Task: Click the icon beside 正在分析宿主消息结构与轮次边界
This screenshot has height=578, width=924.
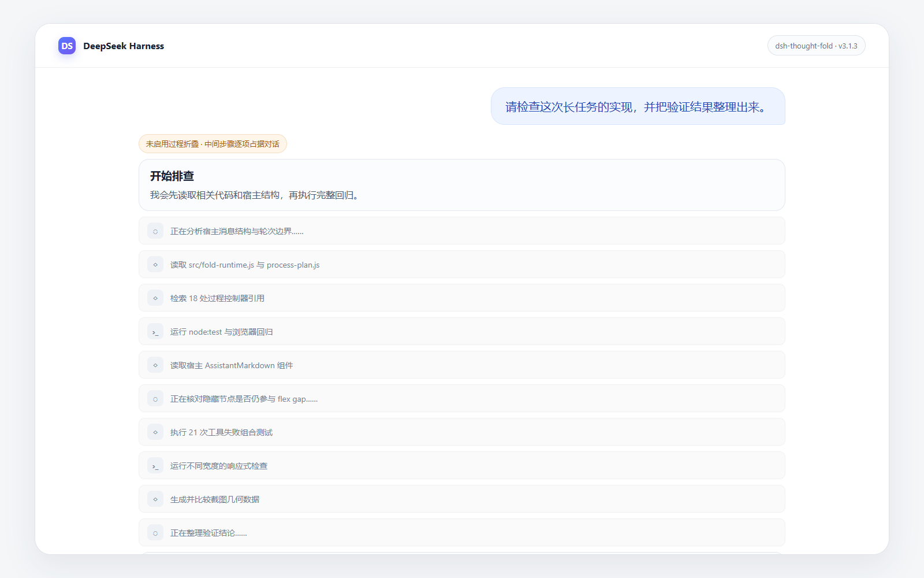Action: click(155, 231)
